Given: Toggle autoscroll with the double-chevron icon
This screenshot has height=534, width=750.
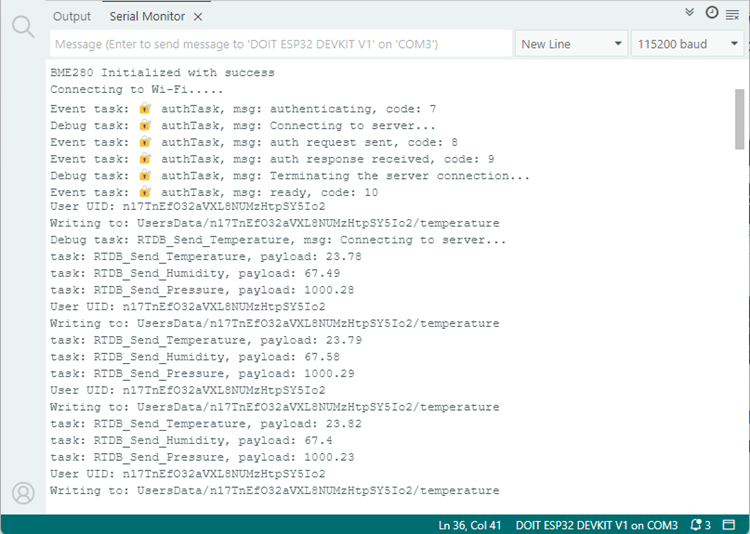Looking at the screenshot, I should [x=690, y=13].
